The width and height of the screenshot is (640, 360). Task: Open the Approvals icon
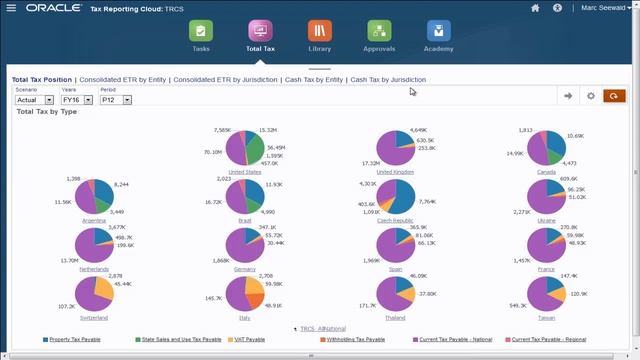coord(379,31)
